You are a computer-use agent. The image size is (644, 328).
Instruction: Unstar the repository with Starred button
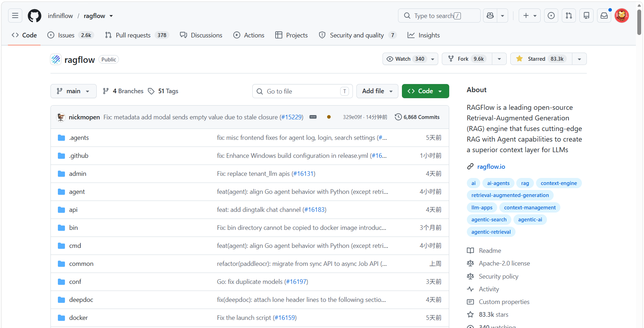pyautogui.click(x=541, y=59)
